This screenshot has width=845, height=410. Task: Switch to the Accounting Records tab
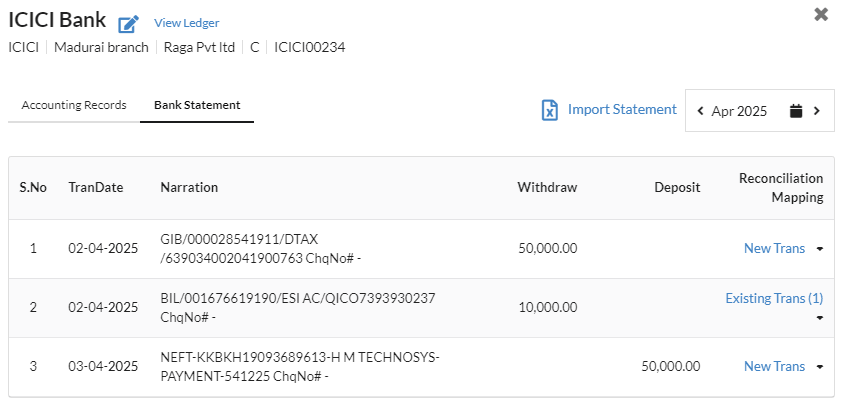(74, 105)
